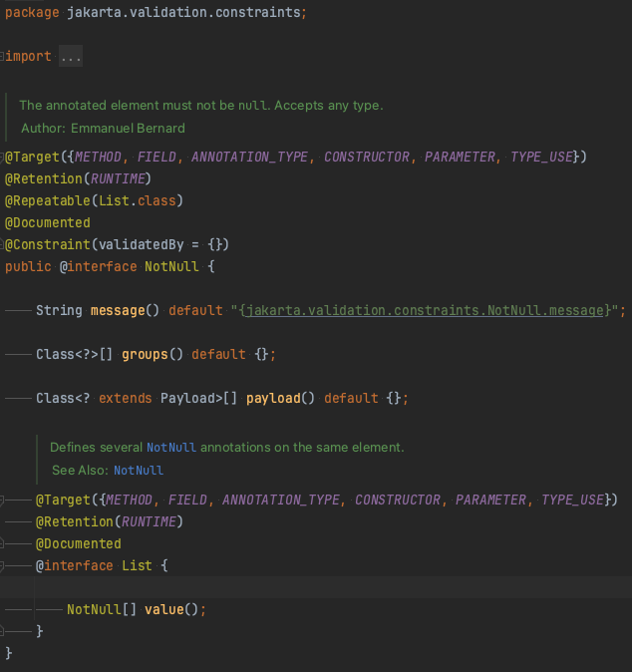Click NotNull in the public @interface declaration
Screen dimensions: 632x672
tap(171, 266)
